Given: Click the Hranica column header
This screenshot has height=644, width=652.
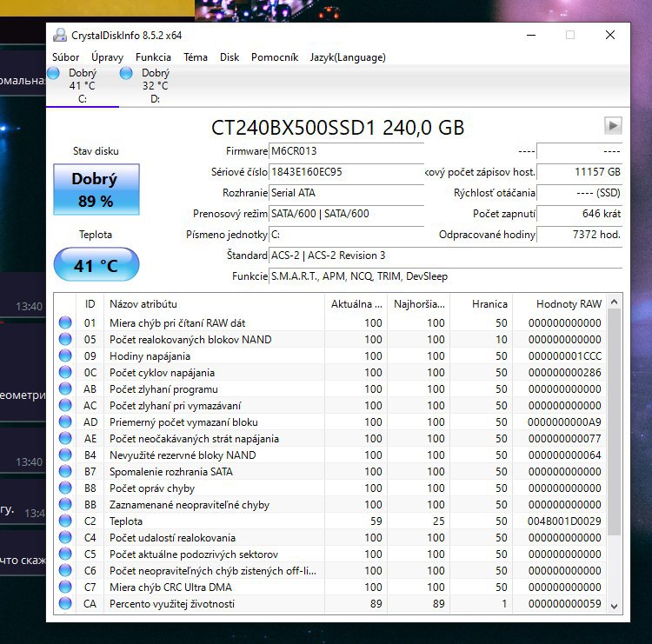Looking at the screenshot, I should coord(482,304).
